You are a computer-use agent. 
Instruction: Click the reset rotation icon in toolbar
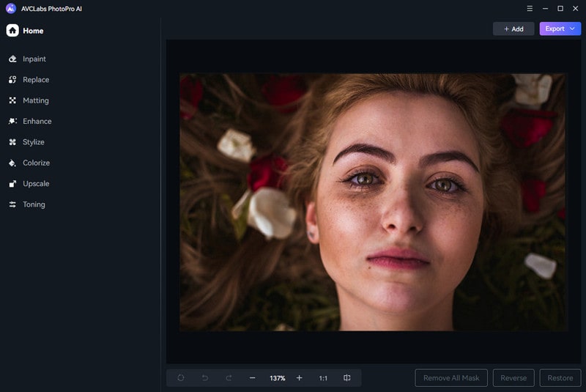point(181,378)
